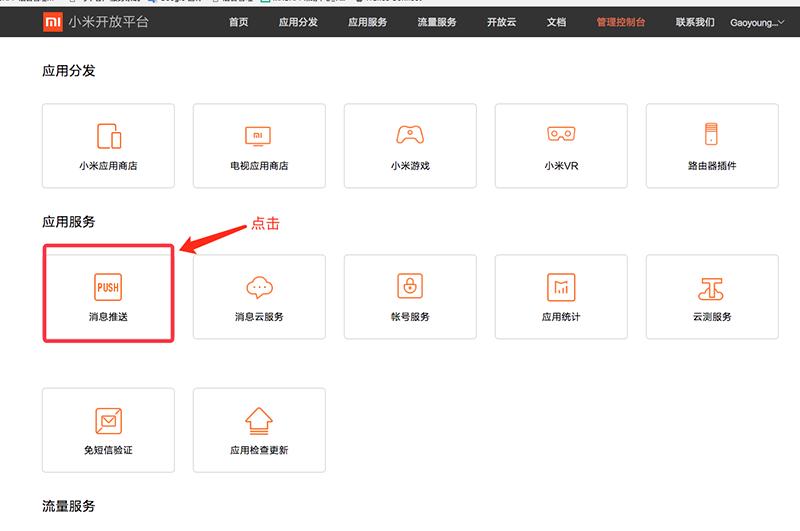Go to 首页 in top navigation
800x531 pixels.
pyautogui.click(x=238, y=22)
